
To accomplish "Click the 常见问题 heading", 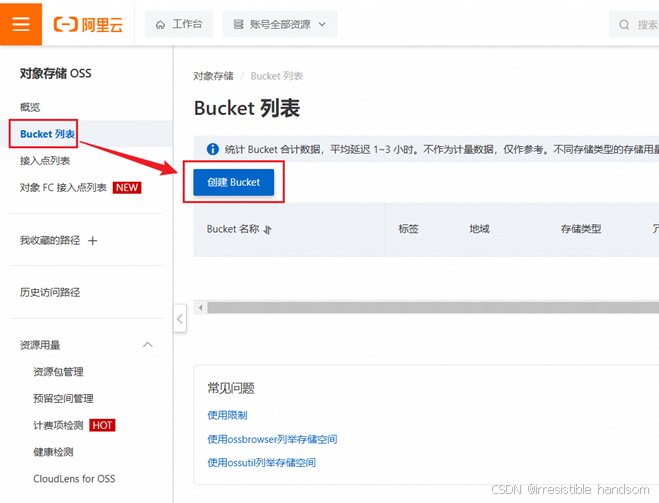I will pos(231,388).
